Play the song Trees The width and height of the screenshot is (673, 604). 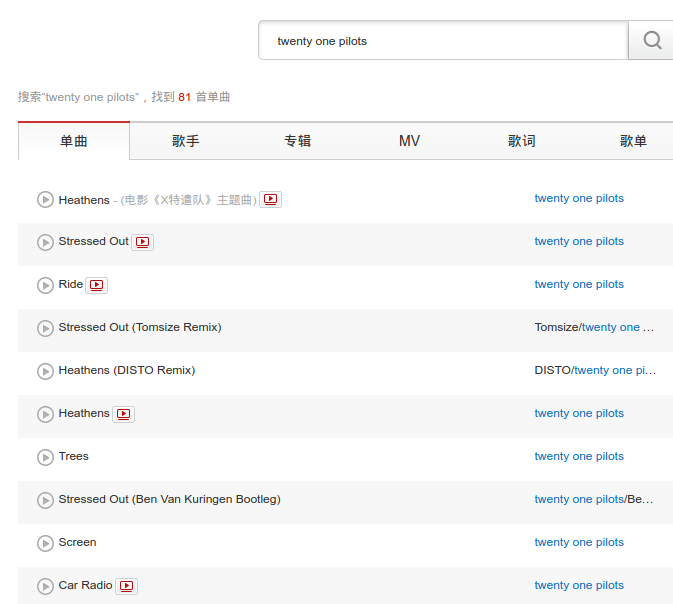[45, 457]
